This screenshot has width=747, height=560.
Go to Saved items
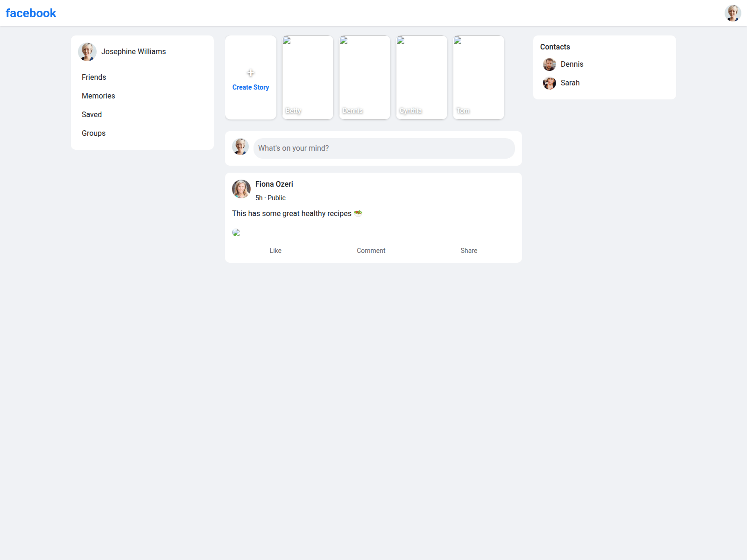92,114
